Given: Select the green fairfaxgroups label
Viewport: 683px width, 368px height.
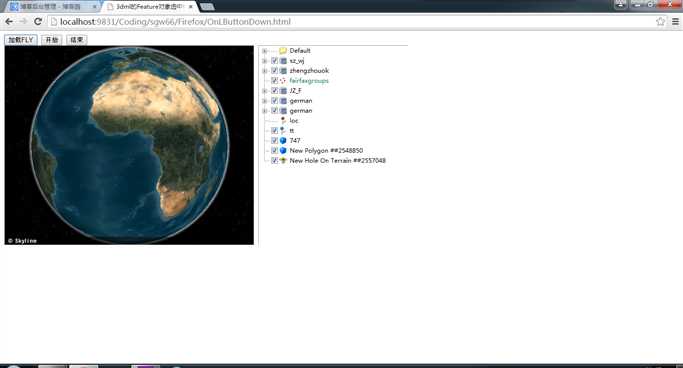Looking at the screenshot, I should [x=309, y=81].
